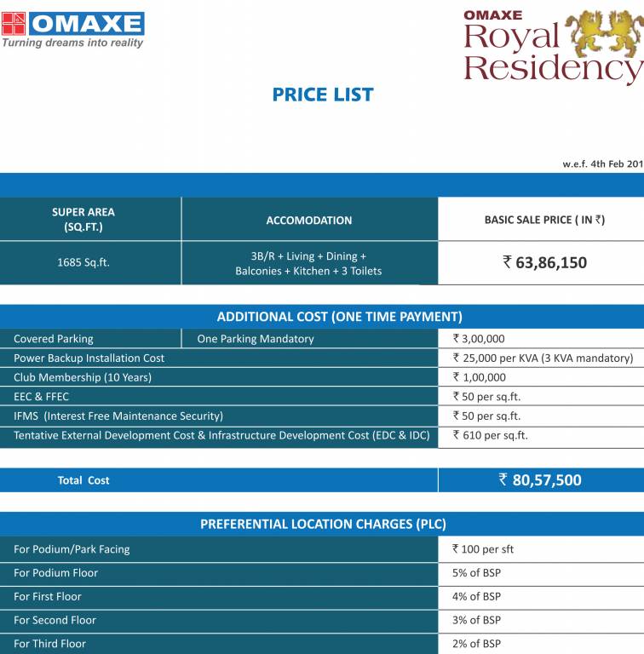Select the 3% of BSP value
This screenshot has height=654, width=644.
pyautogui.click(x=476, y=620)
